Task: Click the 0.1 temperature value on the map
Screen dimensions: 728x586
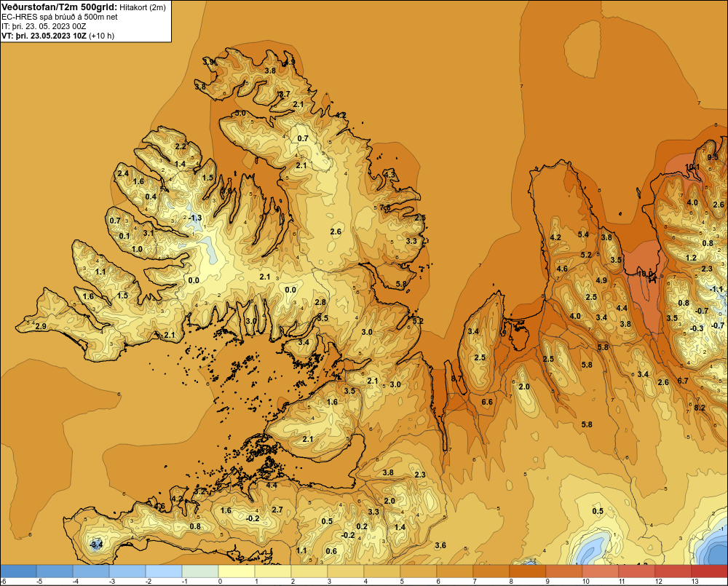Action: 124,237
